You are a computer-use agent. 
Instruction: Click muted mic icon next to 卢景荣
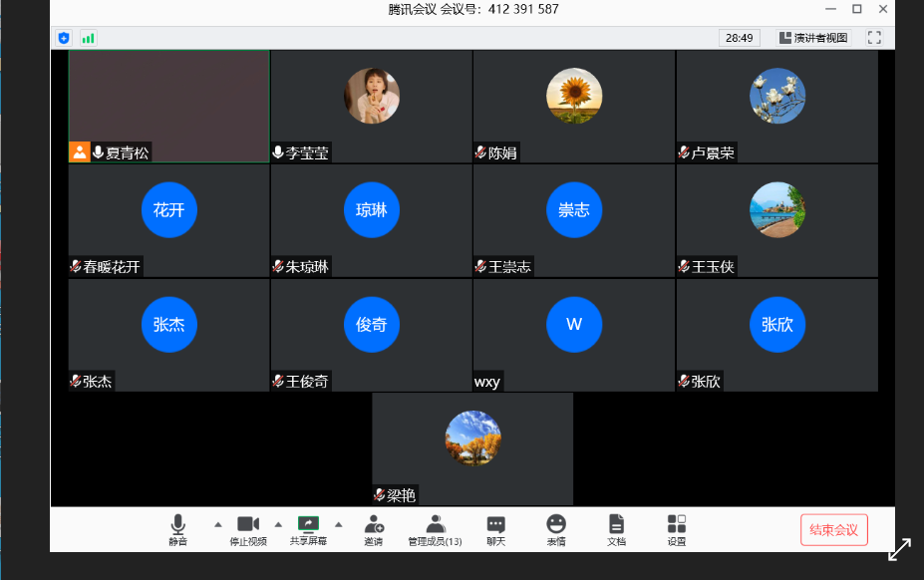[684, 152]
